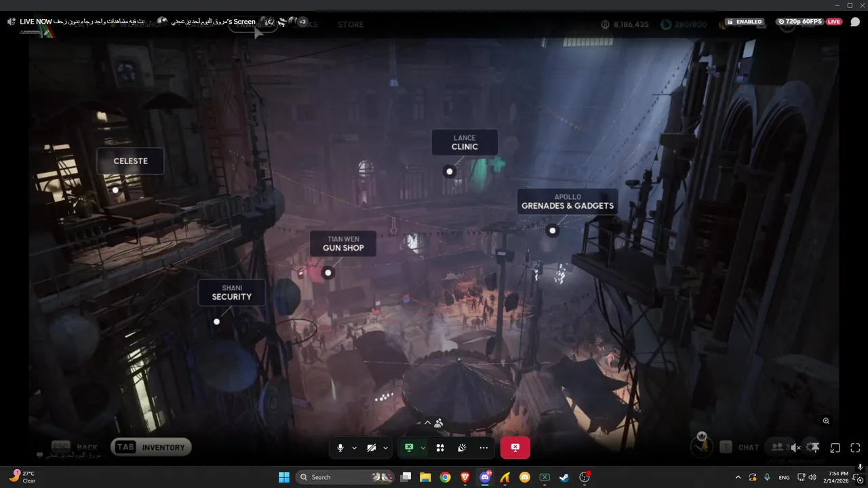The width and height of the screenshot is (868, 488).
Task: Switch ENG input language
Action: click(784, 477)
